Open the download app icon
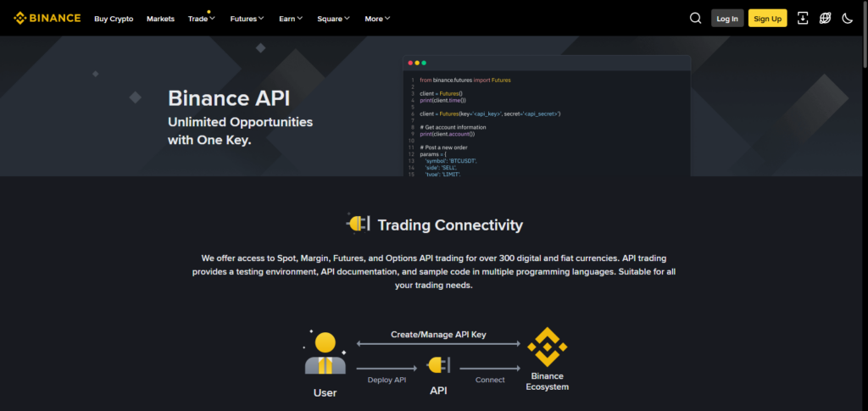The height and width of the screenshot is (411, 868). [803, 19]
